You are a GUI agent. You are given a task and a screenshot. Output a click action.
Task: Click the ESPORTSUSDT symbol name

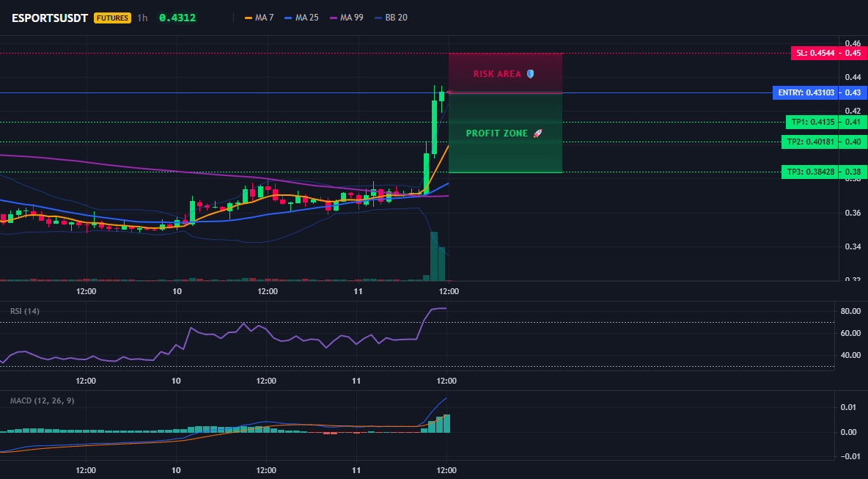pyautogui.click(x=50, y=18)
